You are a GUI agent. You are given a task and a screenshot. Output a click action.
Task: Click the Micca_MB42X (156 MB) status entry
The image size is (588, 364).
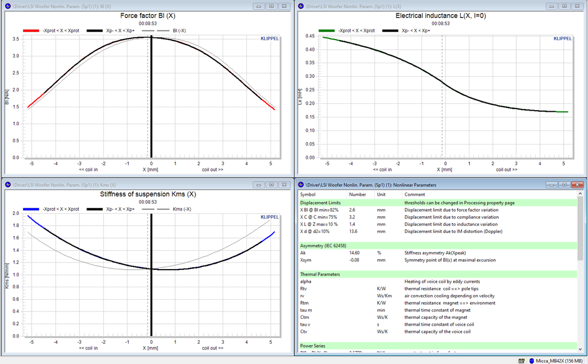[557, 361]
